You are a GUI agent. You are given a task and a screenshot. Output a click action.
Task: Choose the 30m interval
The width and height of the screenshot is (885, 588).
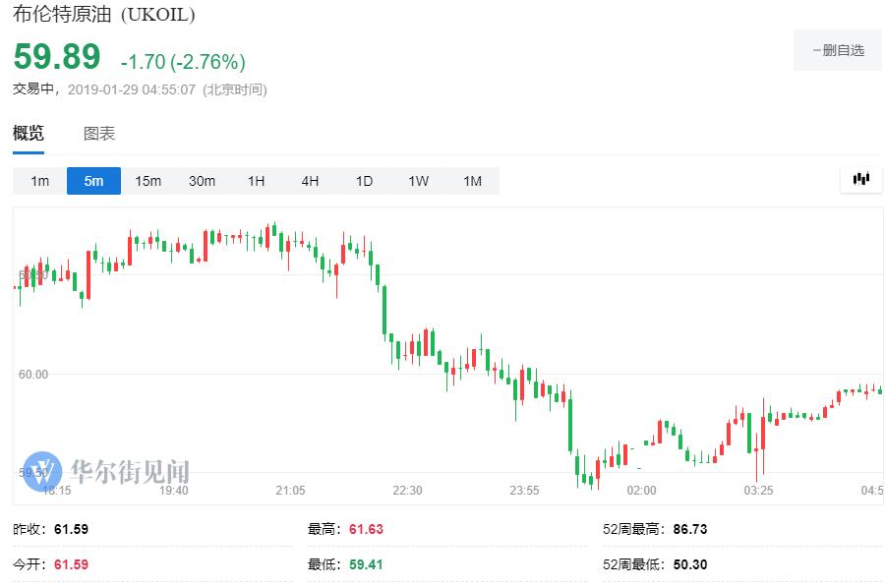202,181
